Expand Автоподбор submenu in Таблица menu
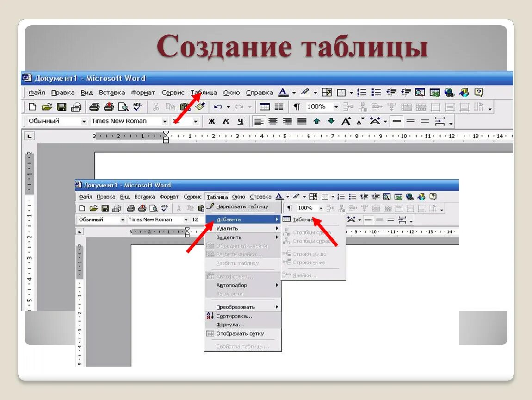 244,285
